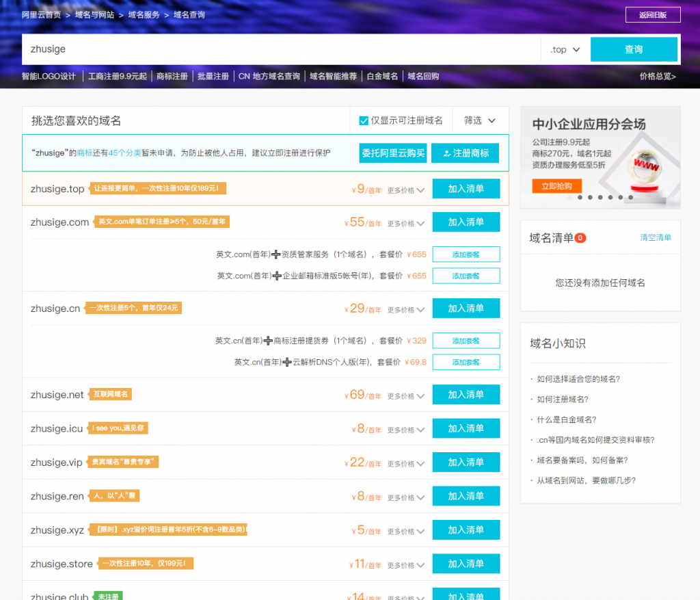
Task: Open the 45个分类 link
Action: click(124, 153)
